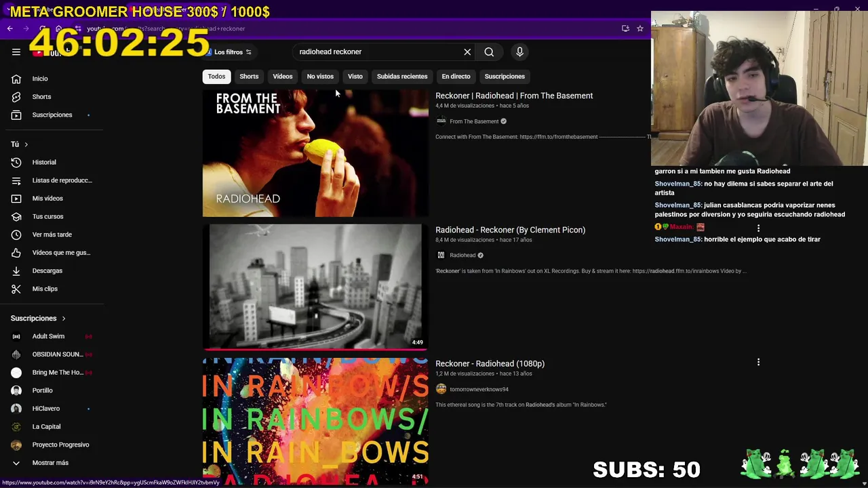This screenshot has height=488, width=868.
Task: Open title Radiohead - Reckoner (By Clement Picon)
Action: coord(510,230)
